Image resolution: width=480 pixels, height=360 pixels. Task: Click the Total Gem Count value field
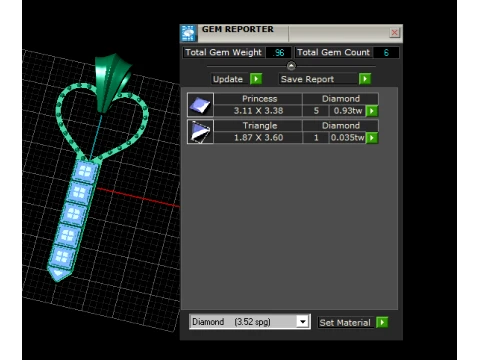(386, 53)
